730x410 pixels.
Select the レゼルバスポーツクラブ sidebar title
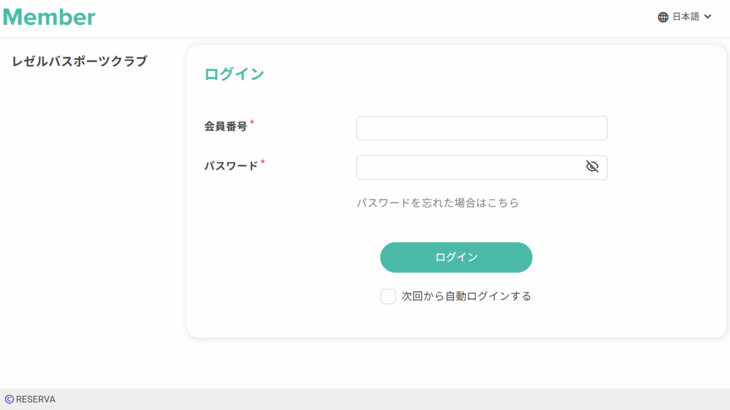click(80, 61)
